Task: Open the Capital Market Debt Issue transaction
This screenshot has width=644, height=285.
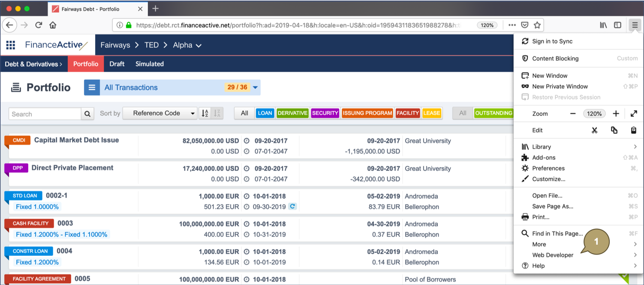Action: 76,140
